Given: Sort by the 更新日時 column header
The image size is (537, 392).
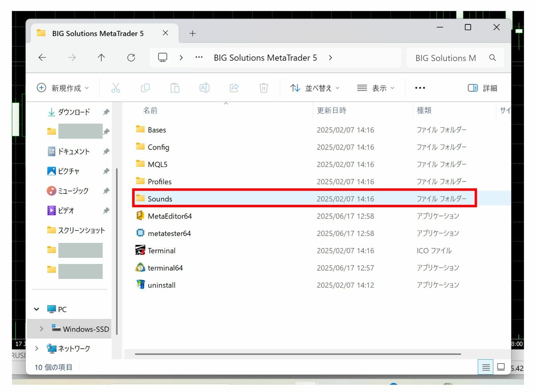Looking at the screenshot, I should [x=331, y=111].
